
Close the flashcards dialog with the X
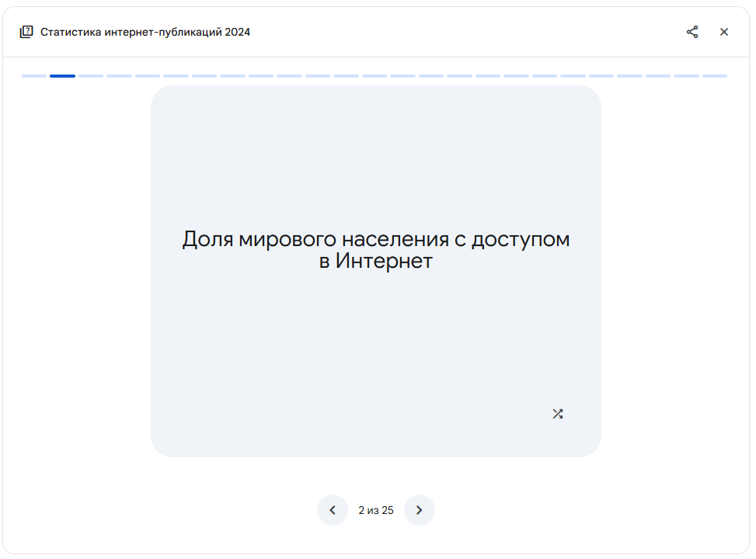pos(723,32)
